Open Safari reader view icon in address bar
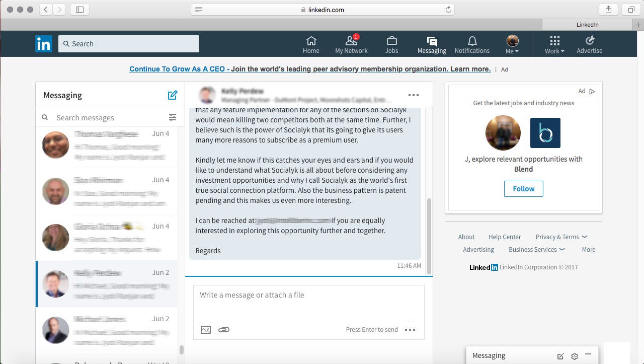The height and width of the screenshot is (364, 644). pos(199,10)
